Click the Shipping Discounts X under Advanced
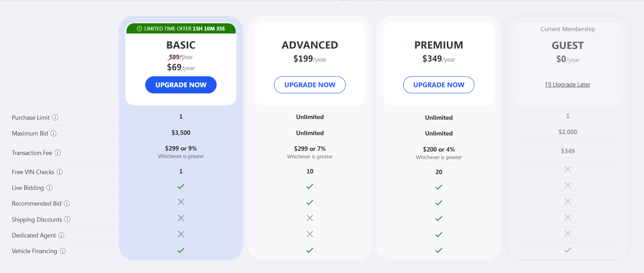 310,218
